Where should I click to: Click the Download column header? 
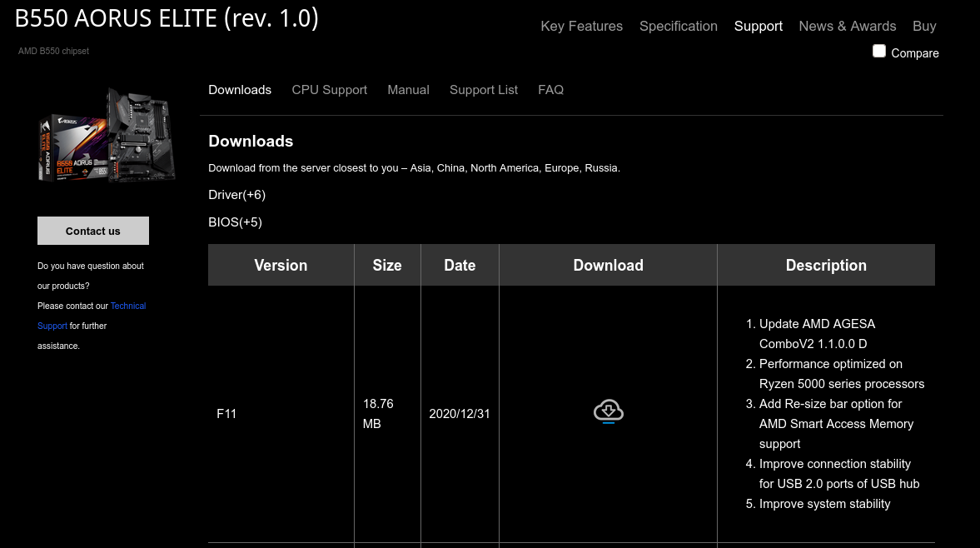click(x=608, y=265)
